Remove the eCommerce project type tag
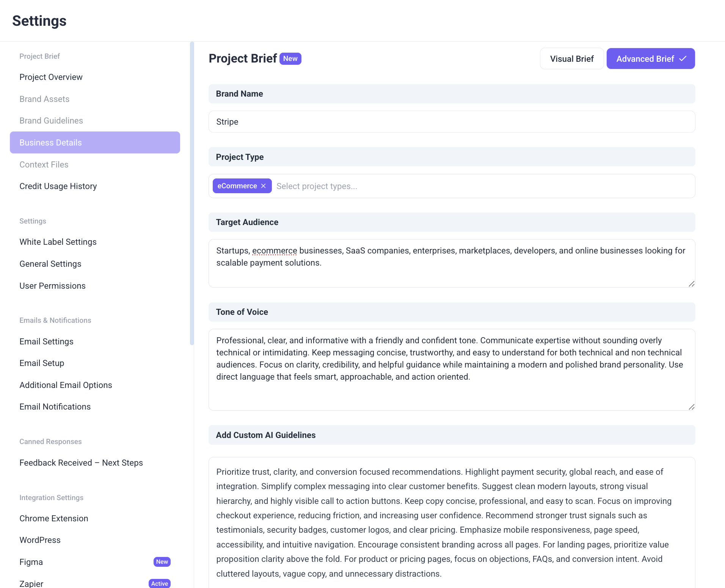This screenshot has height=588, width=725. coord(264,186)
